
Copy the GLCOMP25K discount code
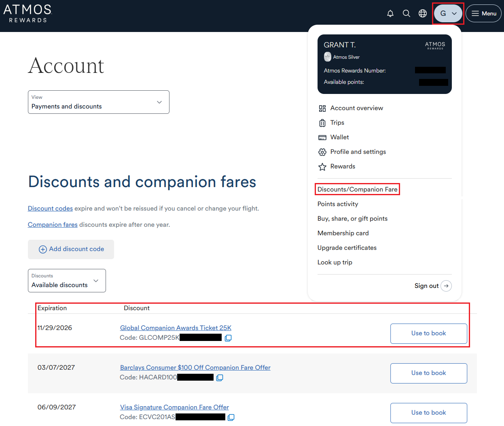[228, 338]
